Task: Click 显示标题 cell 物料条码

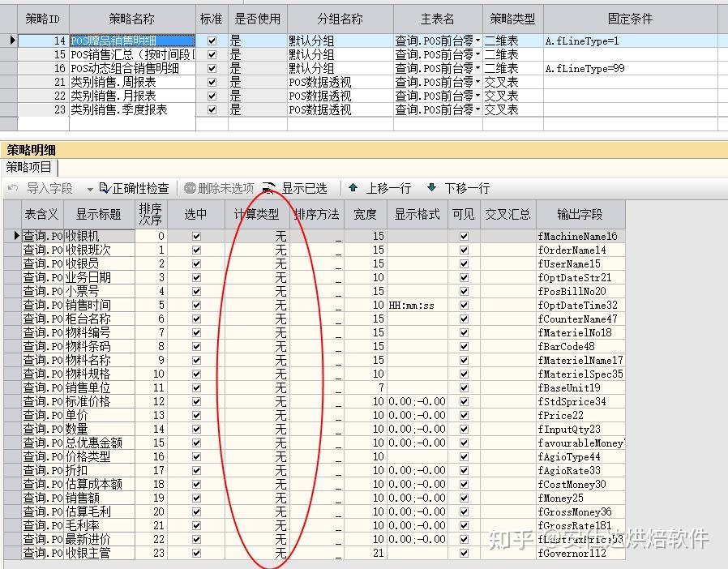Action: (x=100, y=347)
